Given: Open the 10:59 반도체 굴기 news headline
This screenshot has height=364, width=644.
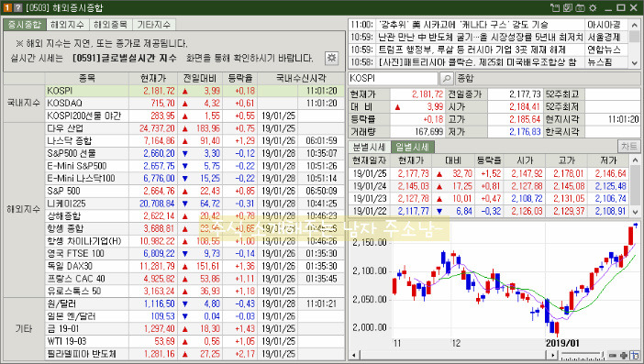Looking at the screenshot, I should 480,38.
